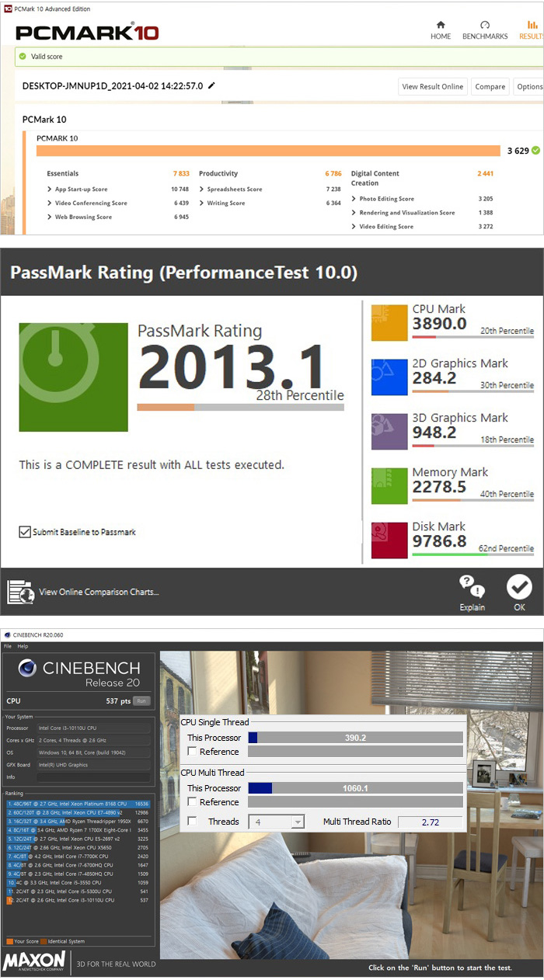Viewport: 544px width, 980px height.
Task: Select Xeon CPU E7-4890 v2 ranking row
Action: click(x=78, y=812)
